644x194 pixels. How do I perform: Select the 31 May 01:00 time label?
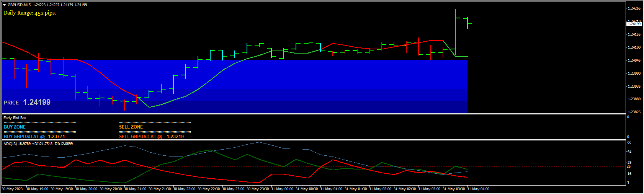pos(331,189)
